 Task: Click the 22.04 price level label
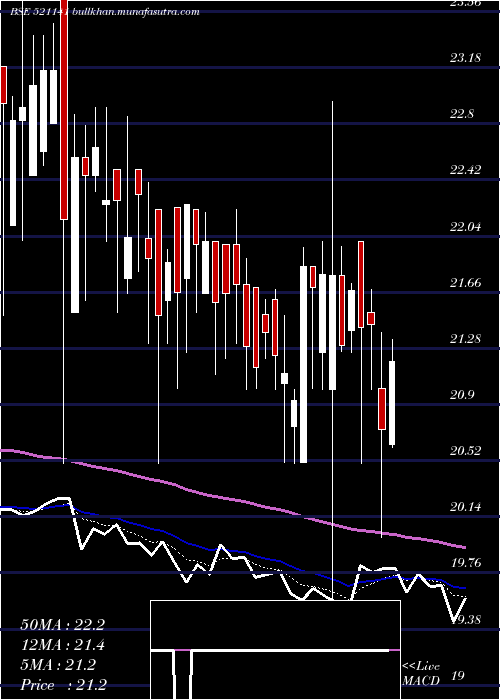click(x=465, y=226)
